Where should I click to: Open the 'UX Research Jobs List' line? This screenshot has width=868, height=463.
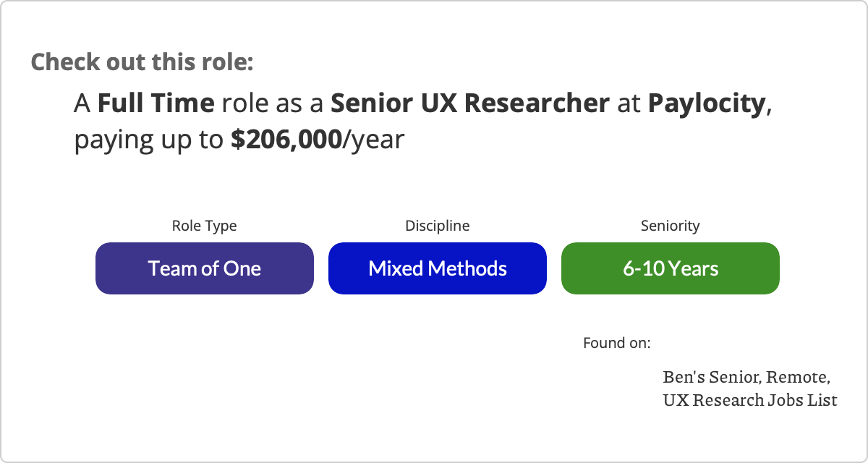click(x=750, y=399)
